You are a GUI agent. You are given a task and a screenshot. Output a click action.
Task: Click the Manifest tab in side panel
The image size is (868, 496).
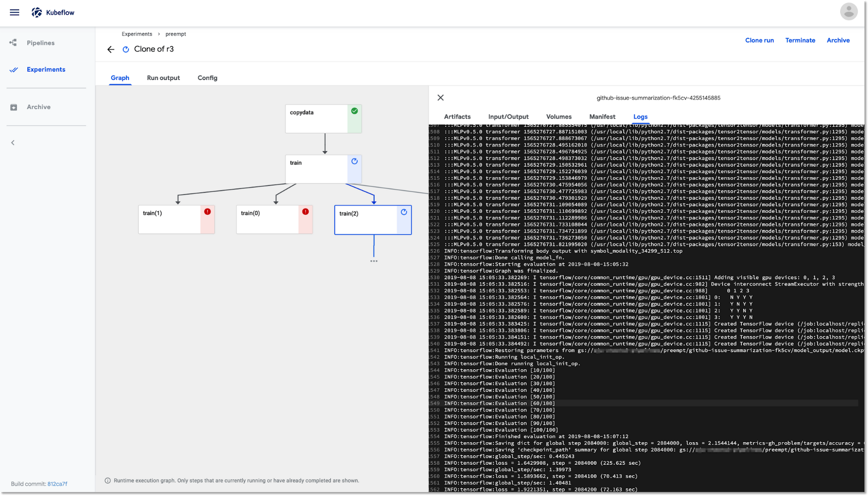pos(602,117)
